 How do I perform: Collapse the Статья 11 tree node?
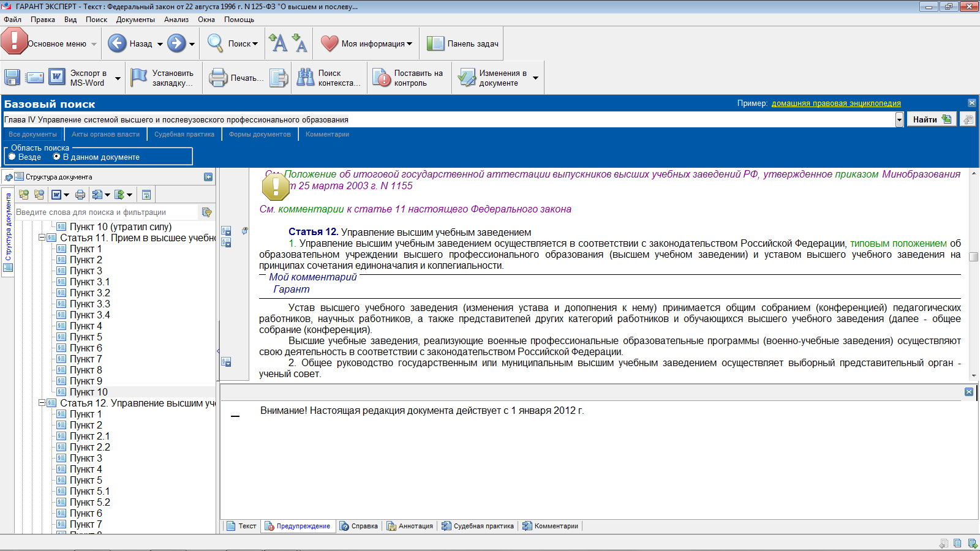[42, 238]
